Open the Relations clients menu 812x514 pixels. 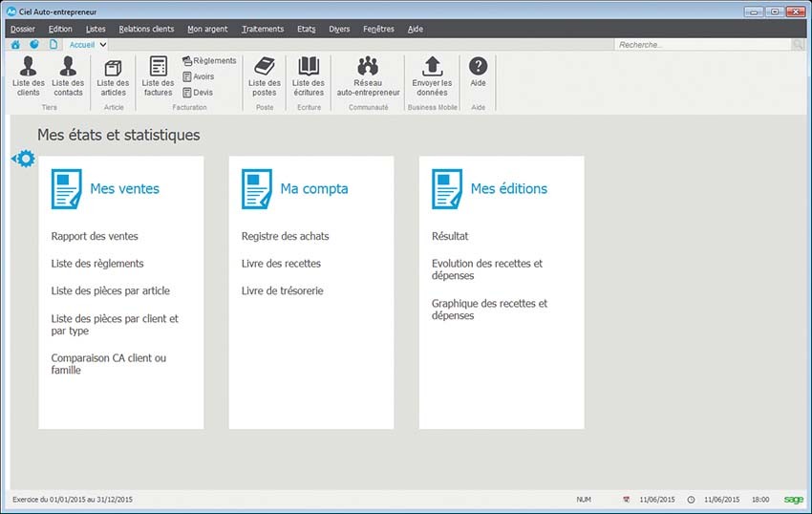(146, 29)
